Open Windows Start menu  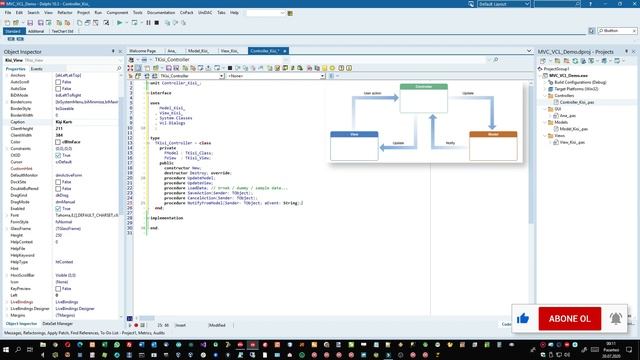[x=6, y=349]
